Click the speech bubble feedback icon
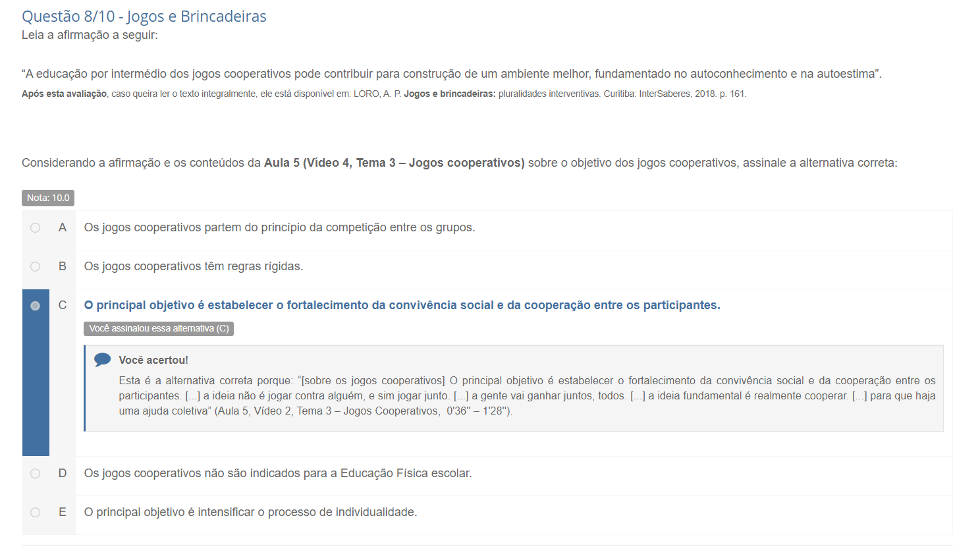980x547 pixels. 102,360
